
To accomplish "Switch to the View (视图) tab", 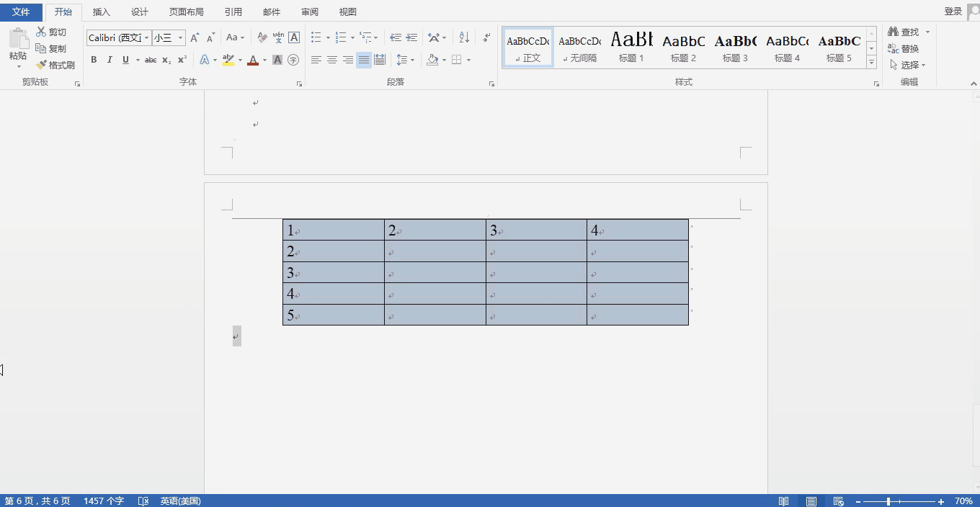I will pos(348,12).
